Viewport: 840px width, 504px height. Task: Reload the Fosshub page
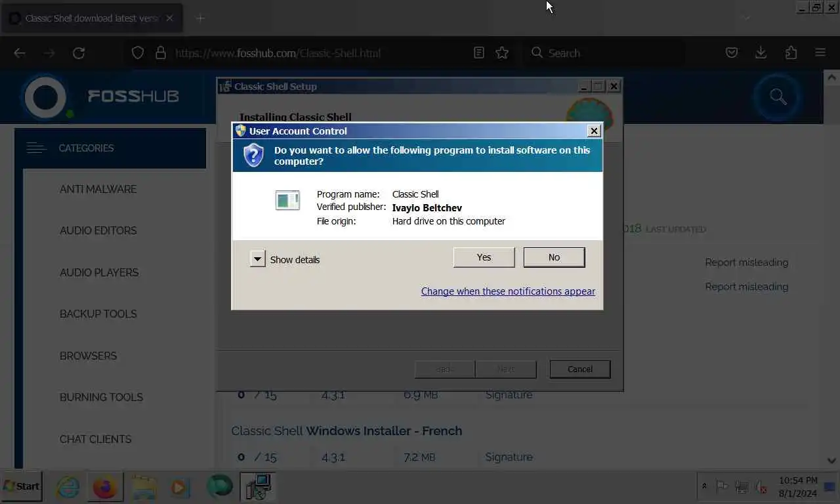[x=79, y=53]
